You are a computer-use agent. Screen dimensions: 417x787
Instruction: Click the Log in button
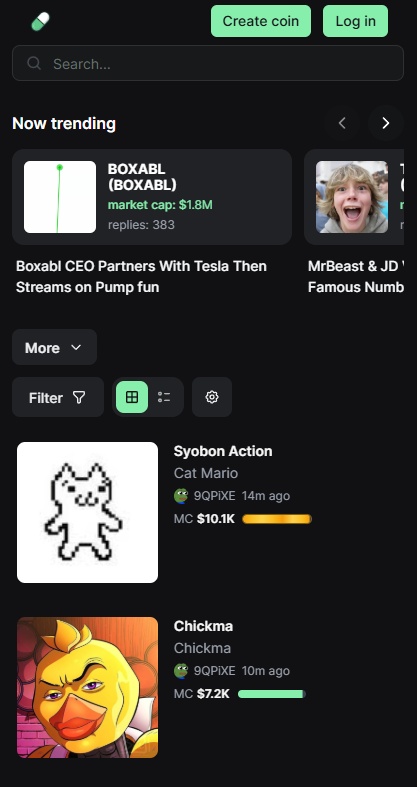pos(355,21)
